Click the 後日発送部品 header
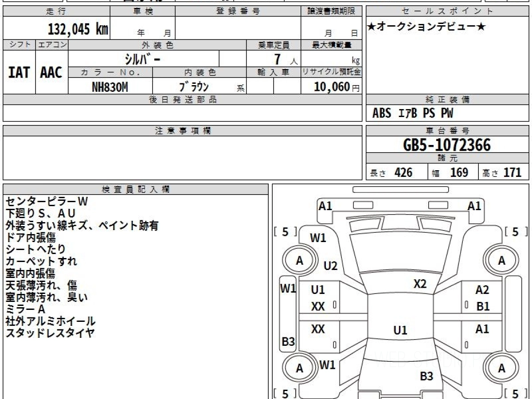The width and height of the screenshot is (532, 399). [183, 100]
